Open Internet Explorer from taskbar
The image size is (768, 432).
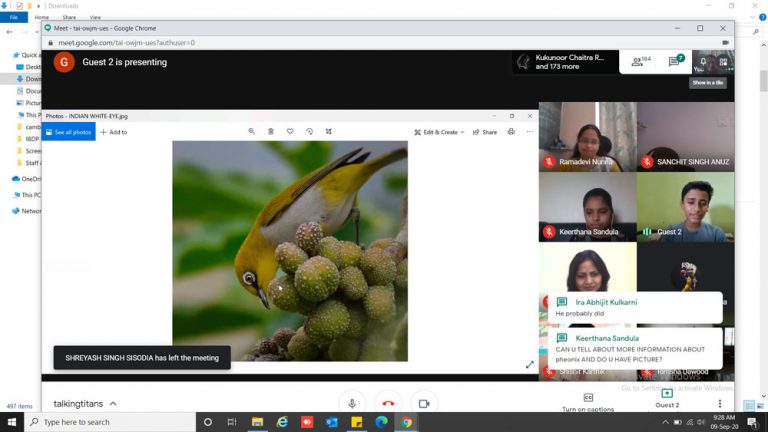[282, 422]
